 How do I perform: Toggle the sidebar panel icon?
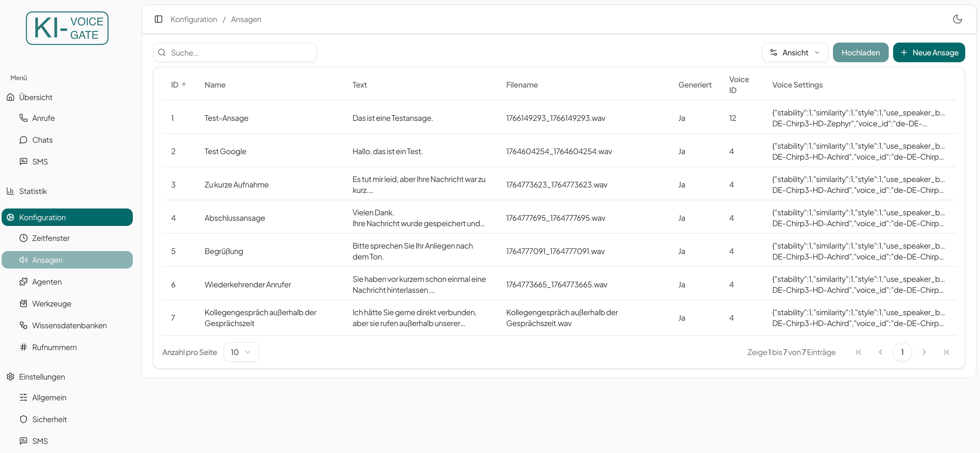click(158, 19)
